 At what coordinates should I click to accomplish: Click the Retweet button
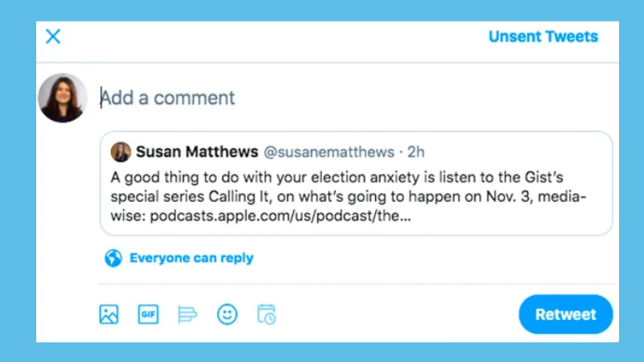[566, 315]
